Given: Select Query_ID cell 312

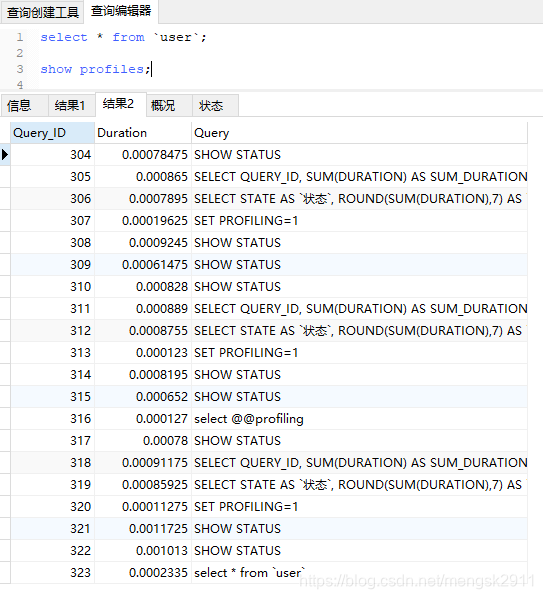Looking at the screenshot, I should tap(52, 331).
